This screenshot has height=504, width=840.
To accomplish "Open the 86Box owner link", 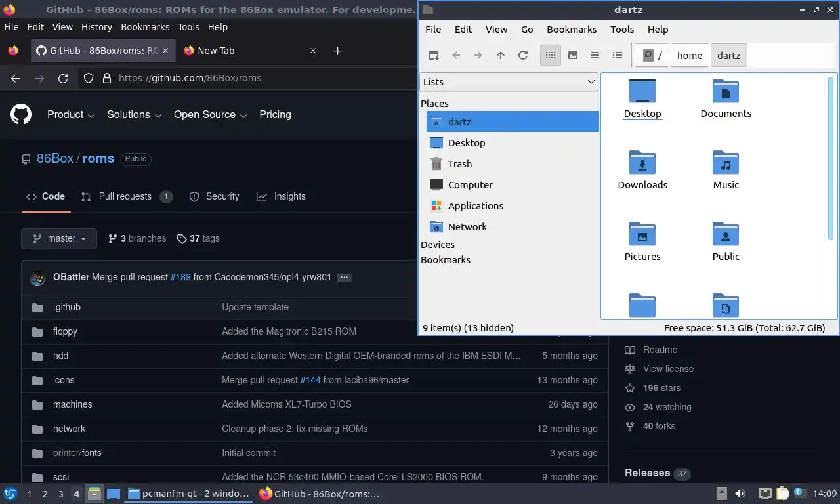I will [55, 158].
